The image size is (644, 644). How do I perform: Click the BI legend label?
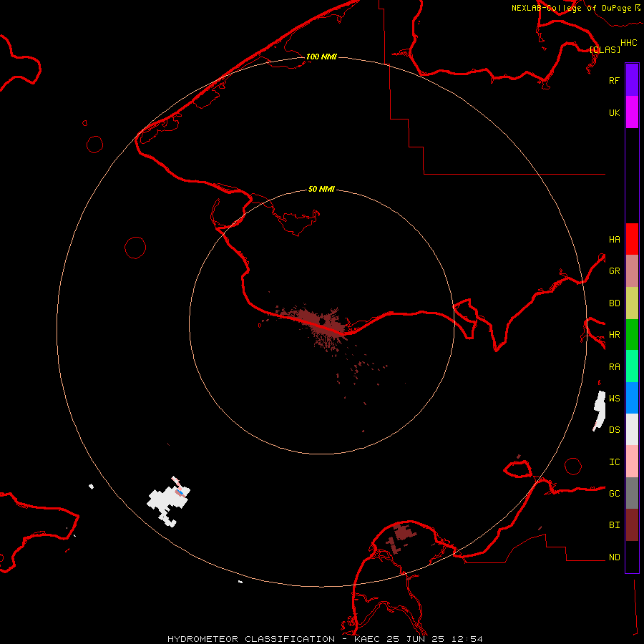[614, 525]
